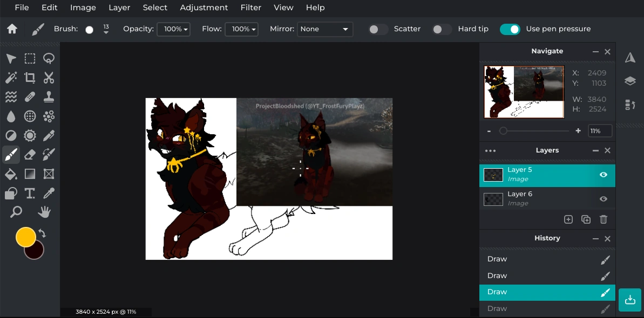This screenshot has width=644, height=318.
Task: Disable the Use pen pressure toggle
Action: point(510,29)
